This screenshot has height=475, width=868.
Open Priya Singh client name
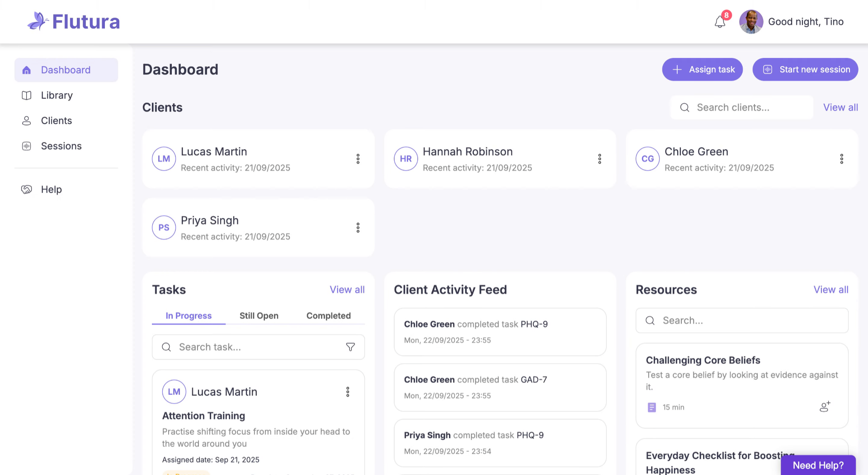pyautogui.click(x=210, y=220)
